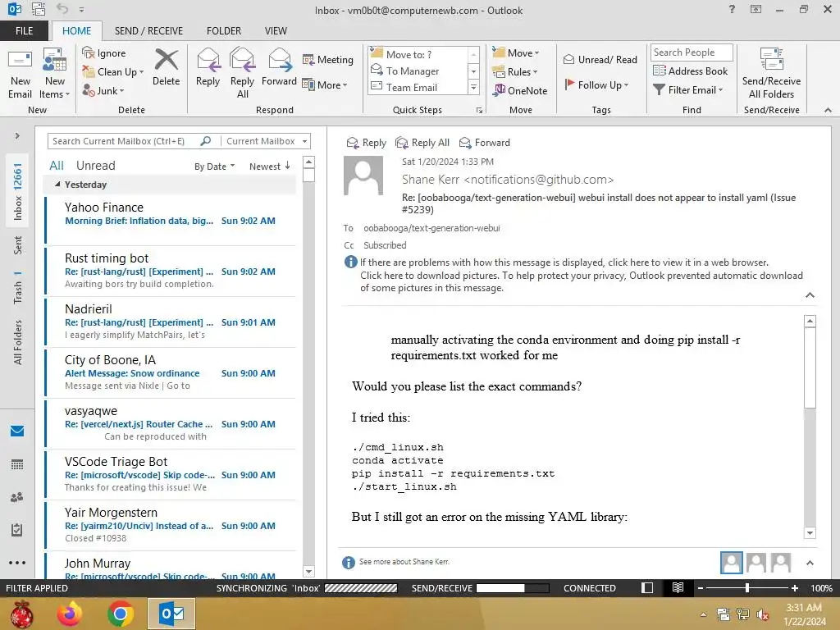840x630 pixels.
Task: Expand the Quick Steps gallery
Action: 473,87
